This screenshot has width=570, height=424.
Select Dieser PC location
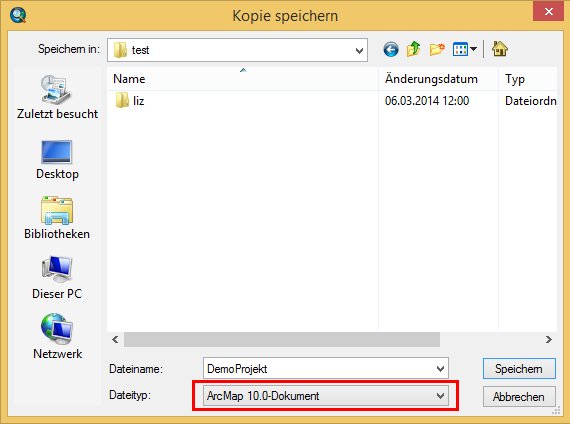[57, 278]
